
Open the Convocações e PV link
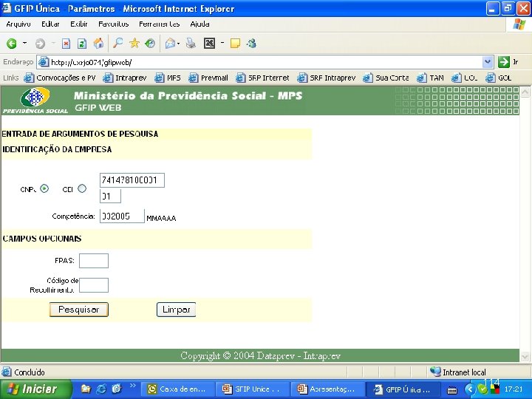click(x=60, y=78)
